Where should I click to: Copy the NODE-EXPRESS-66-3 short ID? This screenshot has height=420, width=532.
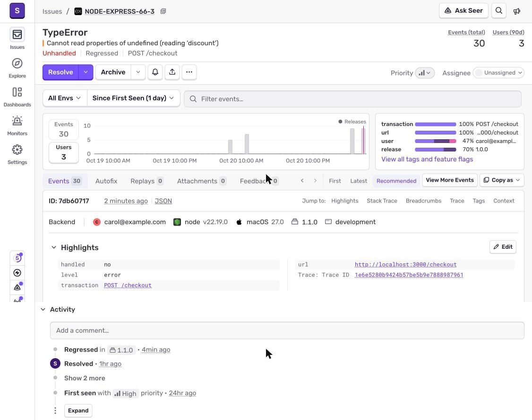[x=163, y=11]
